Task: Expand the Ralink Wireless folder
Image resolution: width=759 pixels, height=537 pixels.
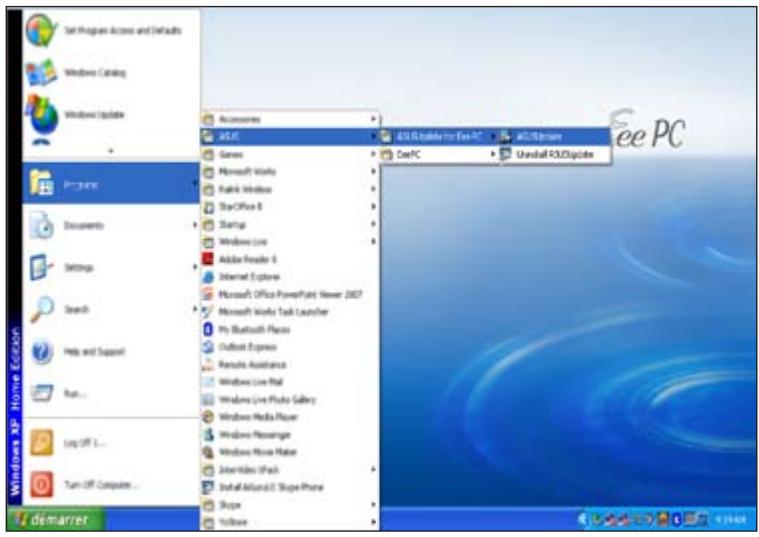Action: tap(290, 189)
